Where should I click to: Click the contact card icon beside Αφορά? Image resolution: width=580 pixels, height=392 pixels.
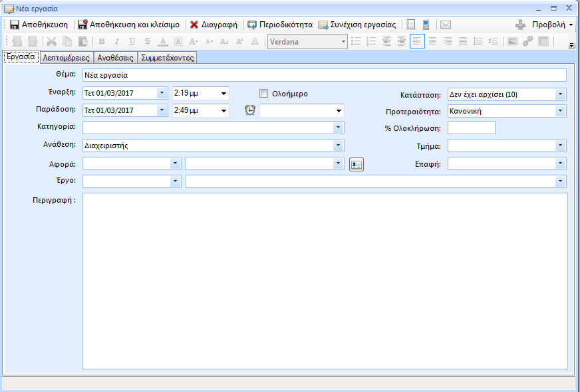tap(357, 164)
